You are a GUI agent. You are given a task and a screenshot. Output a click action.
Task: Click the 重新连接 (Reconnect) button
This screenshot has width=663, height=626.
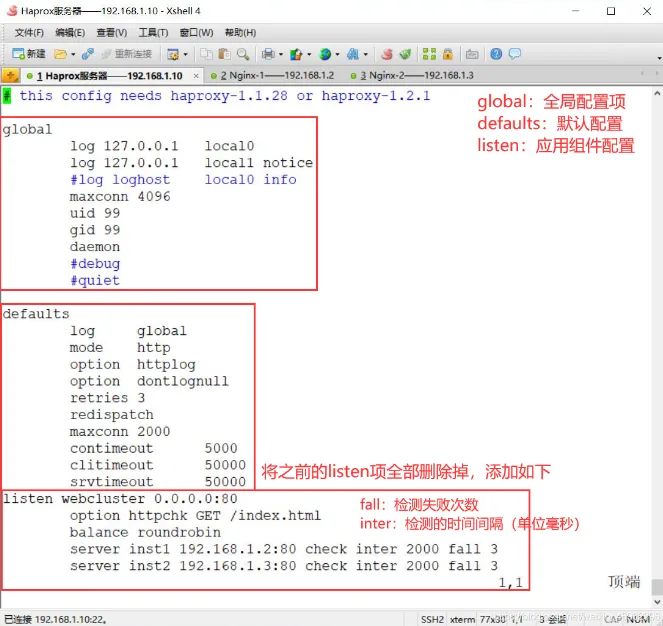click(127, 54)
